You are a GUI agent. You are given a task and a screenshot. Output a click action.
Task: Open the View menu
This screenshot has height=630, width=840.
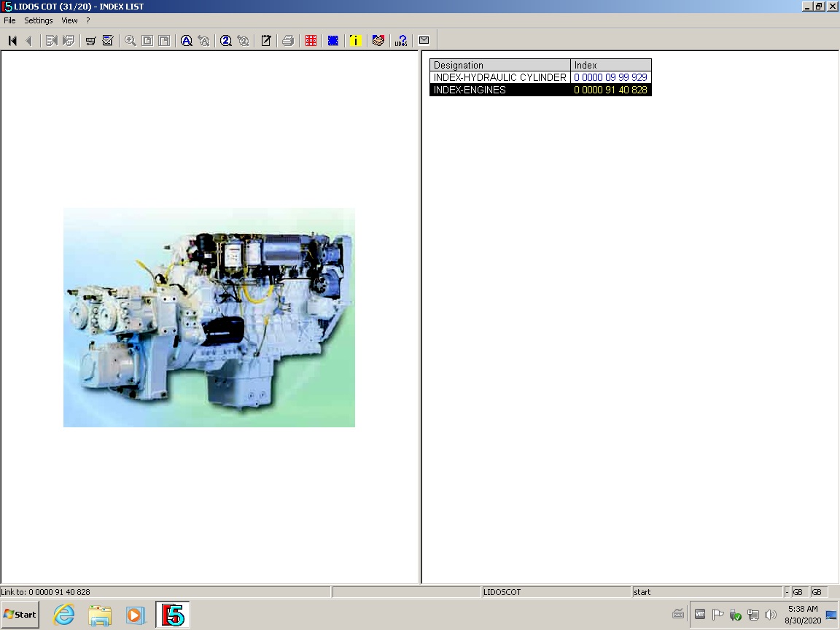tap(70, 20)
